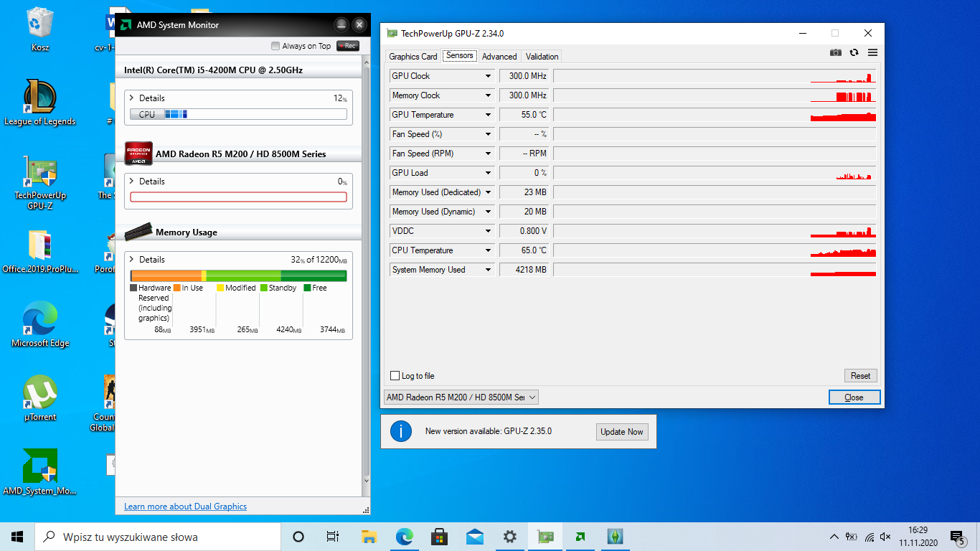
Task: Switch to AMD System Monitor taskbar item
Action: [x=580, y=537]
